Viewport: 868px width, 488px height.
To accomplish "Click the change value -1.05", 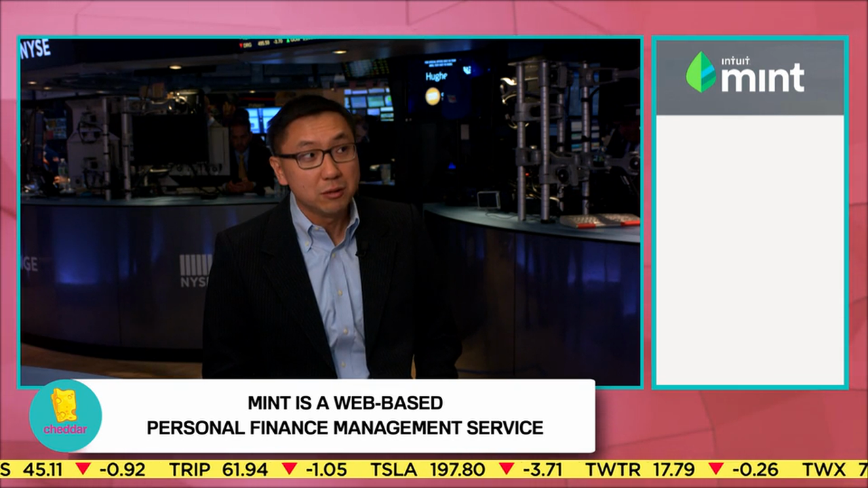I will (326, 469).
